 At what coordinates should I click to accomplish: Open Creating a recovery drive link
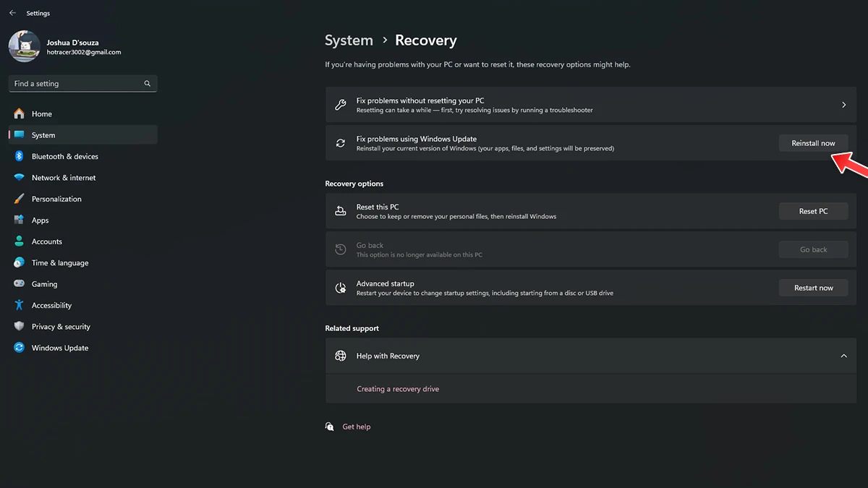click(398, 389)
